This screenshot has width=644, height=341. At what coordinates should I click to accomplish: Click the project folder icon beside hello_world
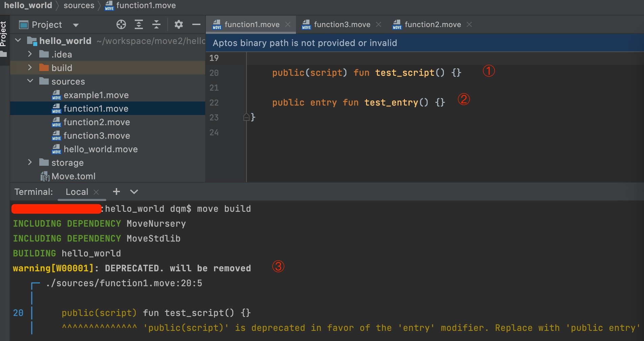32,41
